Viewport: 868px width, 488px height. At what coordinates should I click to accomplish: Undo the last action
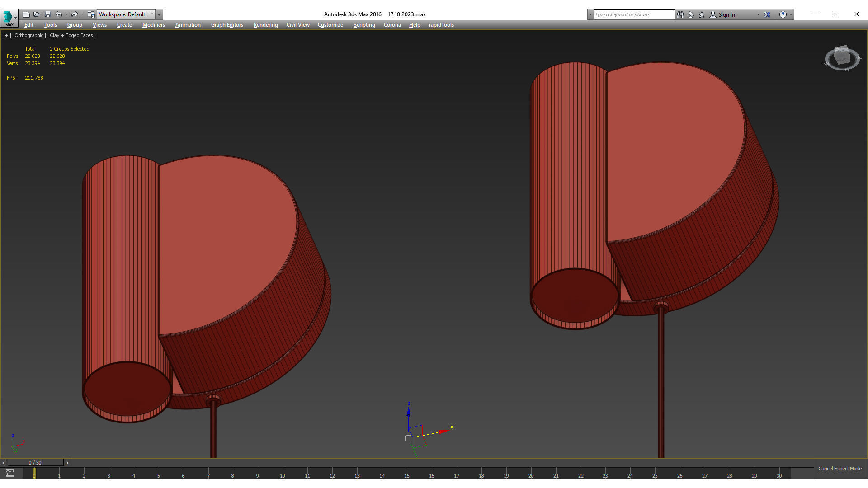(59, 14)
